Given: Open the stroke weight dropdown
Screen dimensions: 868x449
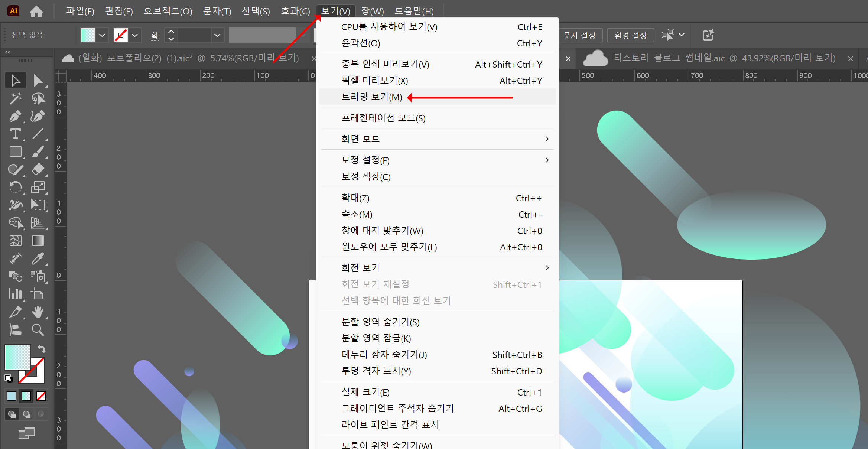Looking at the screenshot, I should coord(217,35).
